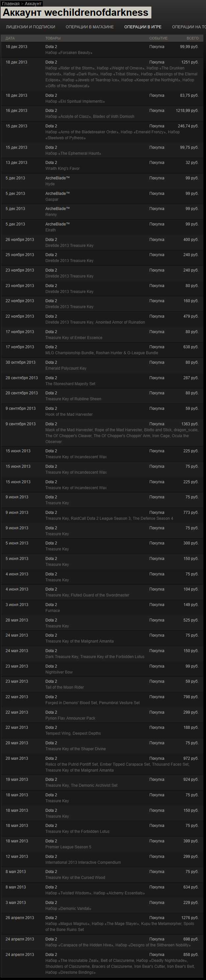This screenshot has width=206, height=980.
Task: Open the Операции в магазине tab
Action: (90, 27)
